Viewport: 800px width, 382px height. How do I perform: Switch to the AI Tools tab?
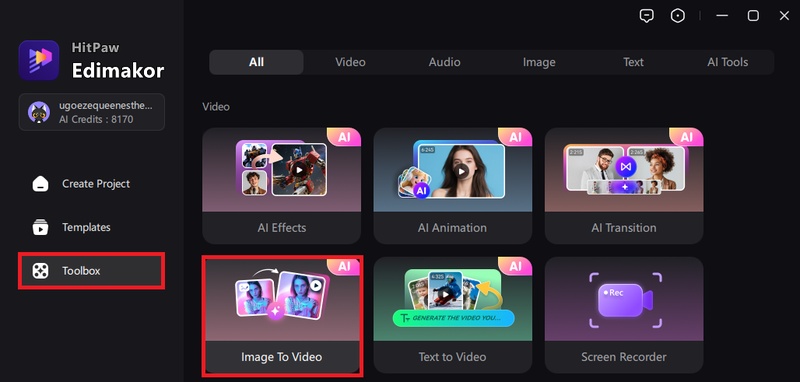(728, 62)
